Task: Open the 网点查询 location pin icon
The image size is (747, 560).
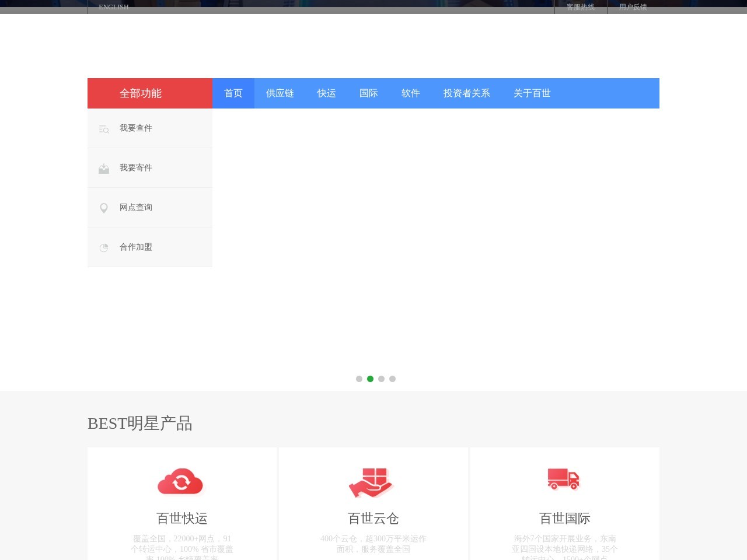Action: point(104,208)
